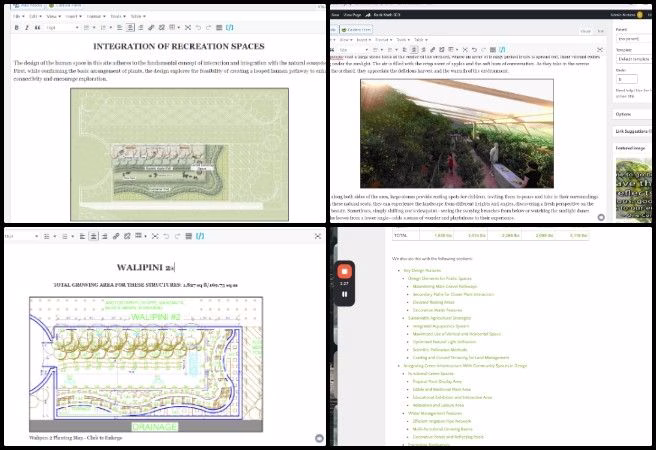Image resolution: width=656 pixels, height=450 pixels.
Task: Remove link in the recreation spaces editor
Action: click(161, 28)
